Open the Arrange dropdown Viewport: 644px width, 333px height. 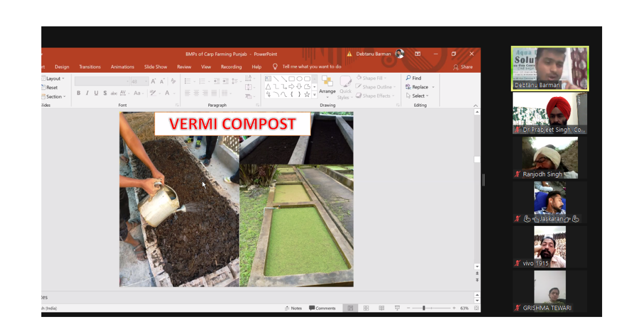point(327,87)
